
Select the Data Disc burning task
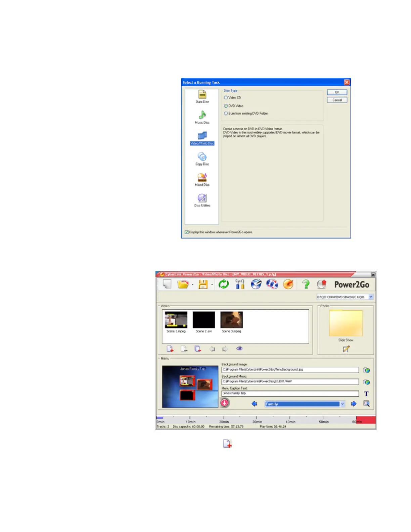[202, 97]
